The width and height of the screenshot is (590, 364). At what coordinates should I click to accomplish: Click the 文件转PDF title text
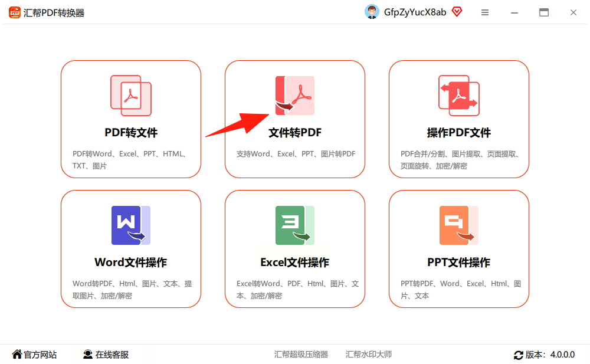(x=295, y=133)
